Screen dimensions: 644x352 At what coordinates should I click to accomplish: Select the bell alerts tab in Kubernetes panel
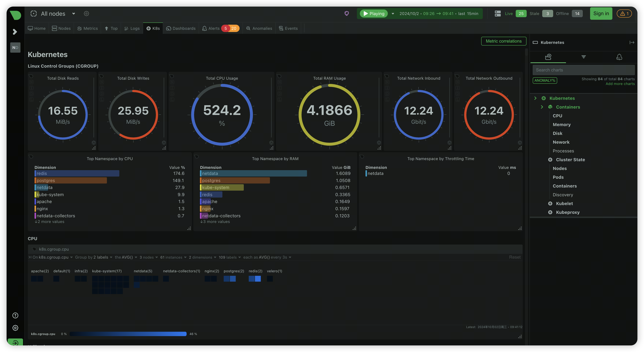619,57
